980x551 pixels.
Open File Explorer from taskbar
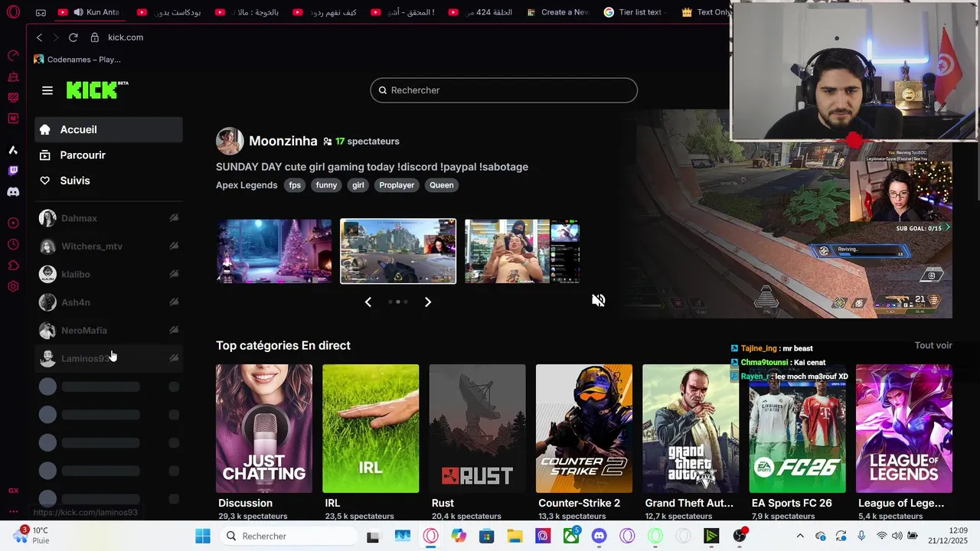click(514, 536)
